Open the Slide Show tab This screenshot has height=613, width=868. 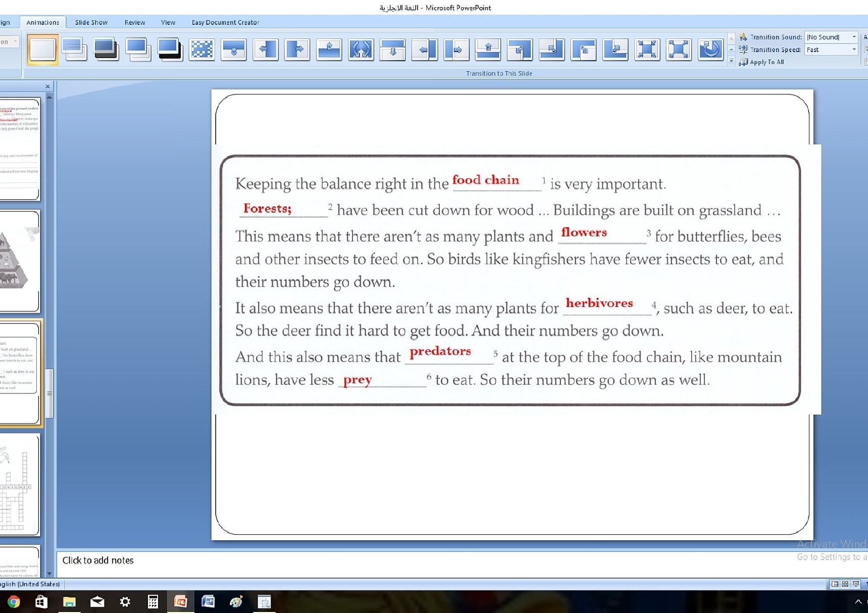pos(91,22)
